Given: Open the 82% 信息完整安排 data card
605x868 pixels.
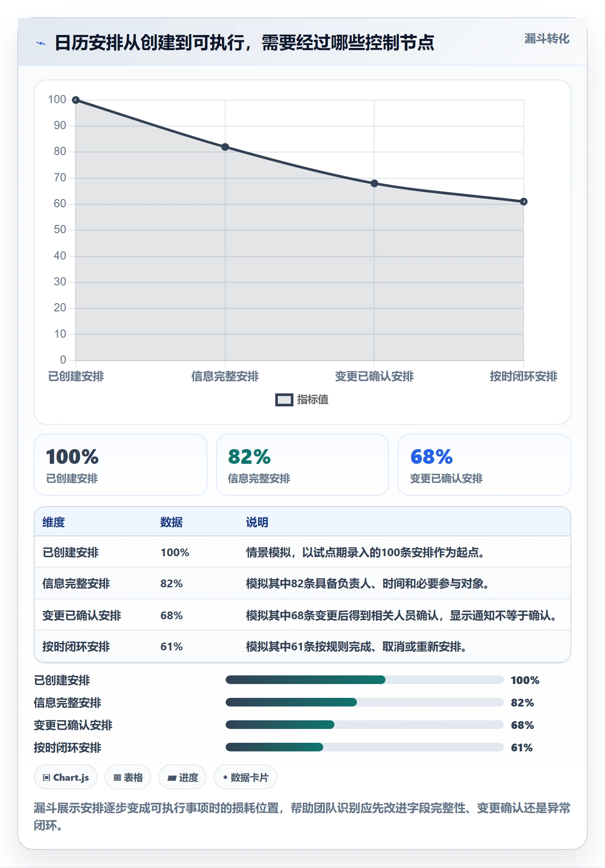Looking at the screenshot, I should pos(302,465).
